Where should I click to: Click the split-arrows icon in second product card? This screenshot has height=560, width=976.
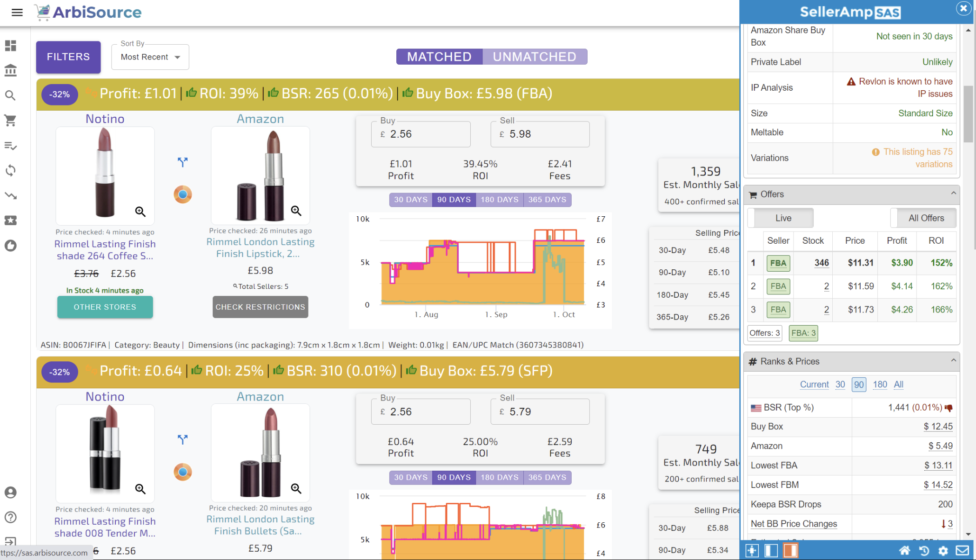(183, 440)
